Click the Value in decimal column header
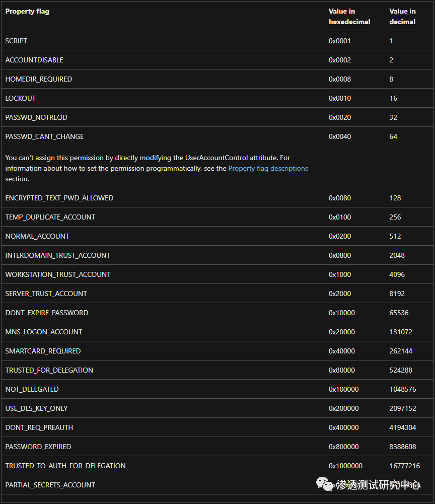The width and height of the screenshot is (435, 504). point(403,17)
